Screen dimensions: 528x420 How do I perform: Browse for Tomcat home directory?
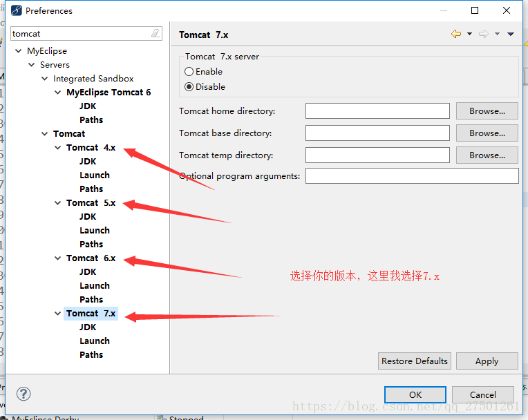[x=487, y=111]
